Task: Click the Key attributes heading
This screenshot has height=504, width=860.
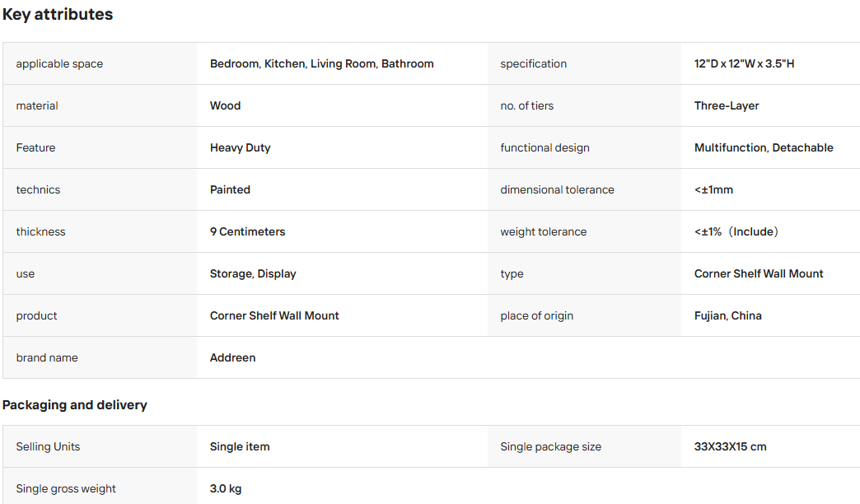Action: click(x=58, y=14)
